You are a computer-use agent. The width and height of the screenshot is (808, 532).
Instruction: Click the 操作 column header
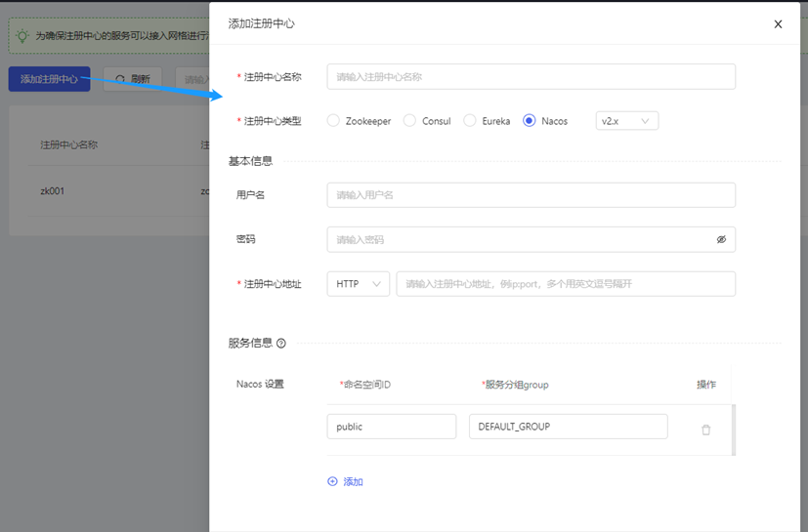(x=706, y=385)
